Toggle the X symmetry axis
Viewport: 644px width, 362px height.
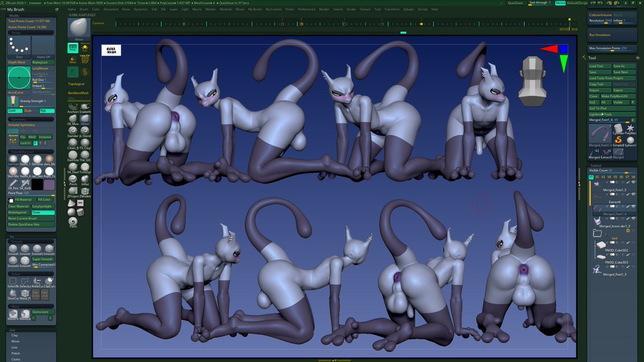[x=35, y=143]
